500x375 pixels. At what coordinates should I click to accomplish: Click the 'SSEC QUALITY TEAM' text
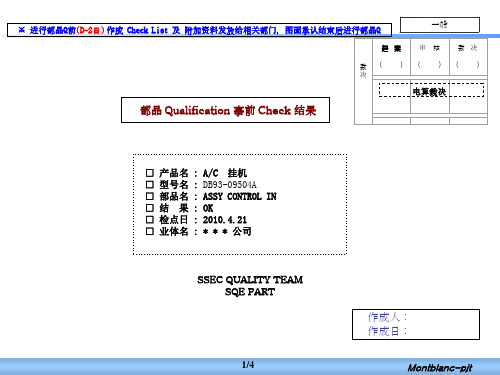[250, 280]
